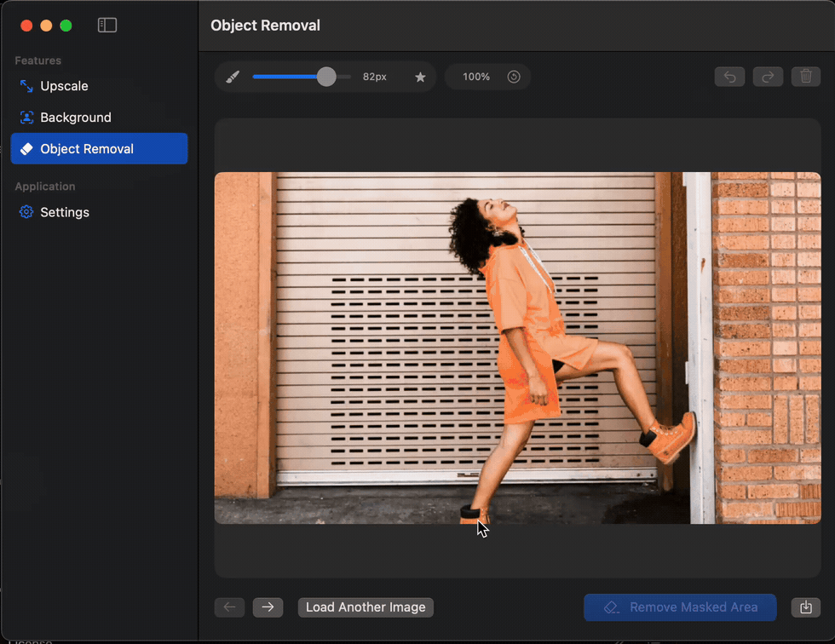Image resolution: width=835 pixels, height=644 pixels.
Task: Open Settings in the sidebar
Action: point(99,212)
